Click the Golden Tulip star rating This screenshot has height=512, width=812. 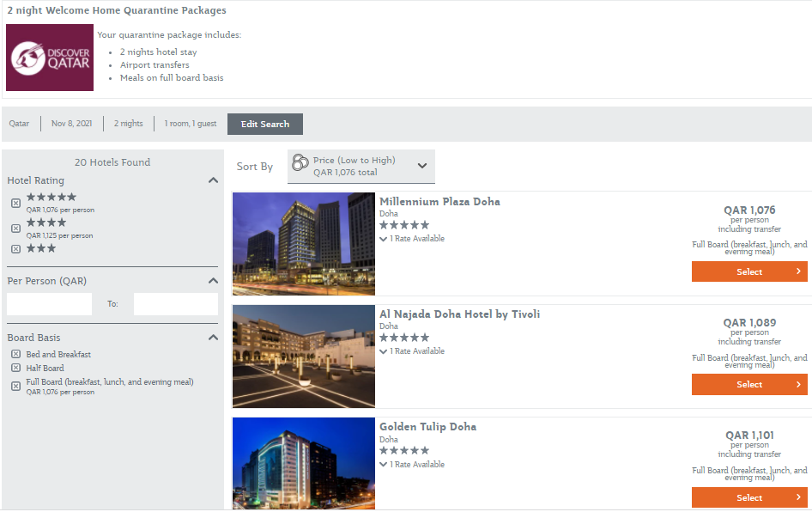(x=404, y=451)
